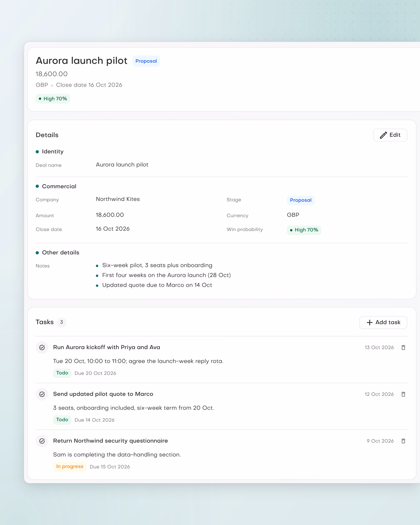420x525 pixels.
Task: Delete the Run Aurora kickoff task
Action: point(403,347)
